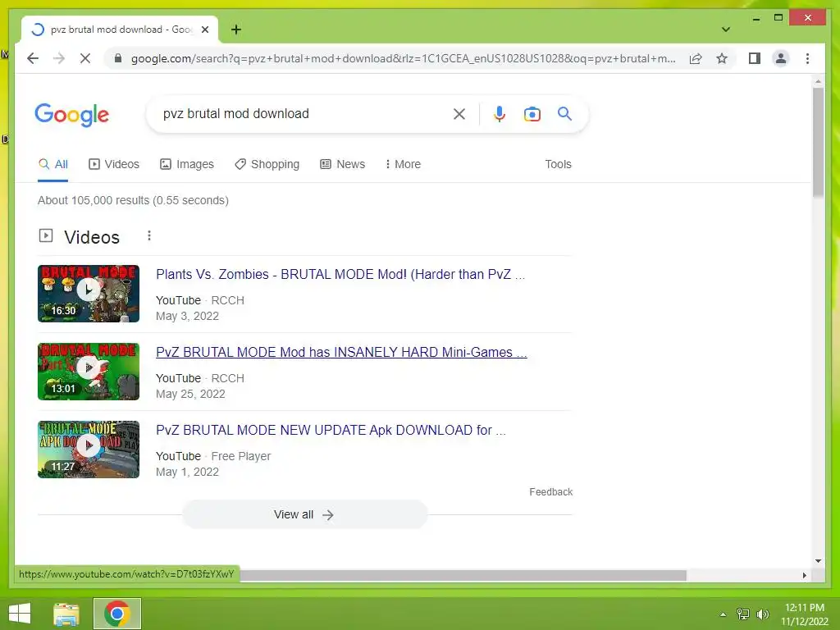Viewport: 840px width, 630px height.
Task: Open network status tray icon
Action: 742,614
